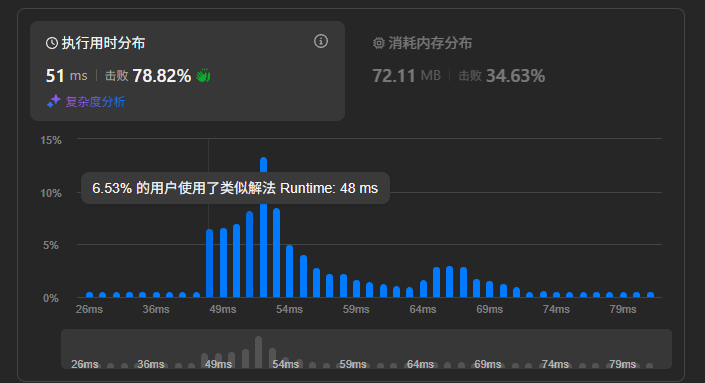The image size is (705, 383).
Task: Click the 36ms mark in the overview range strip
Action: [x=151, y=364]
